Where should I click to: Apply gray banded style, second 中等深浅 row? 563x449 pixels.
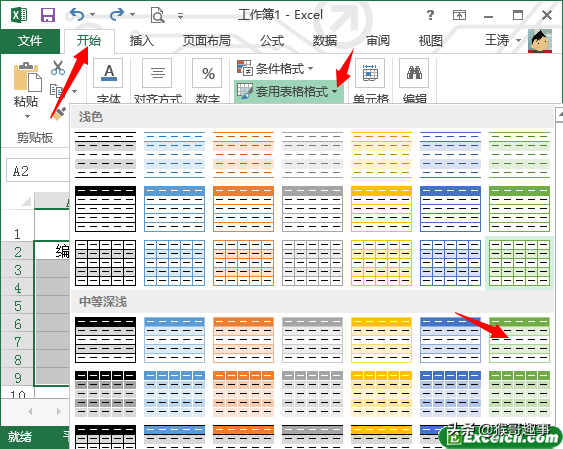coord(312,394)
